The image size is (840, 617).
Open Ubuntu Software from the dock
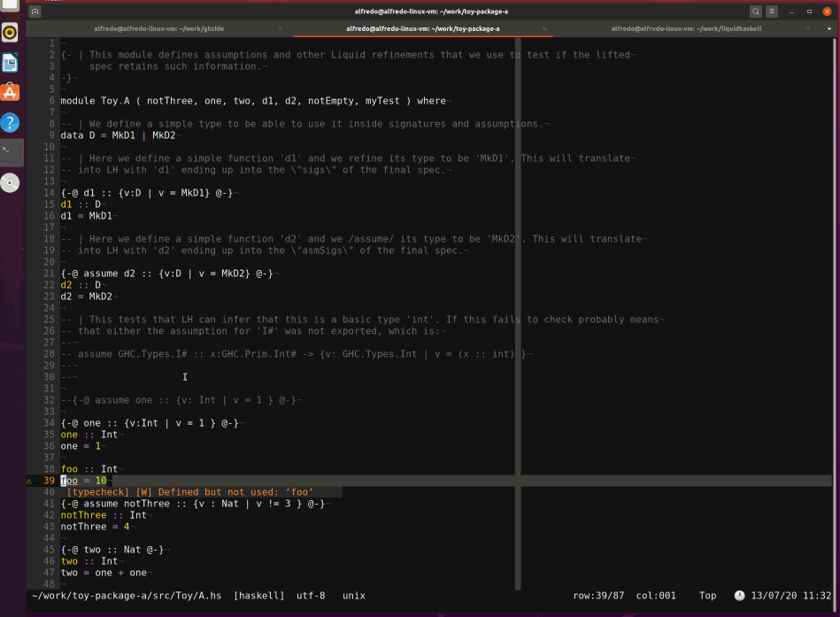point(11,91)
